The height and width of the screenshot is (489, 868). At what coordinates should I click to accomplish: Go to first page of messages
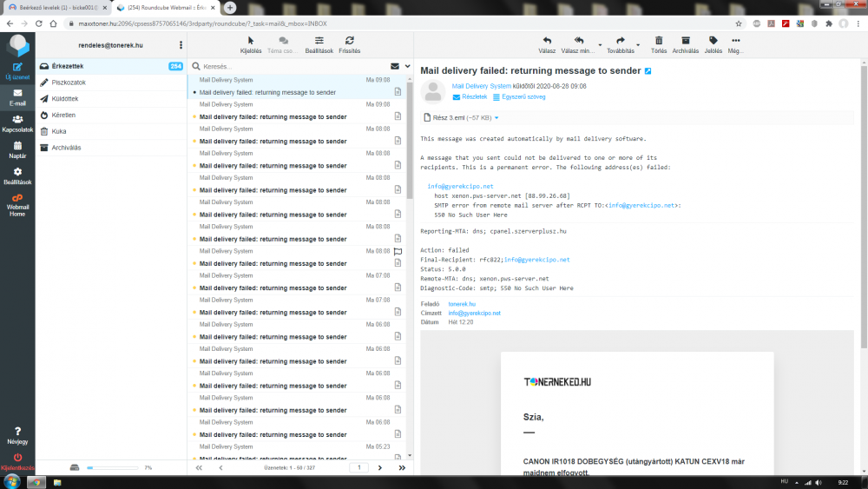pos(199,468)
